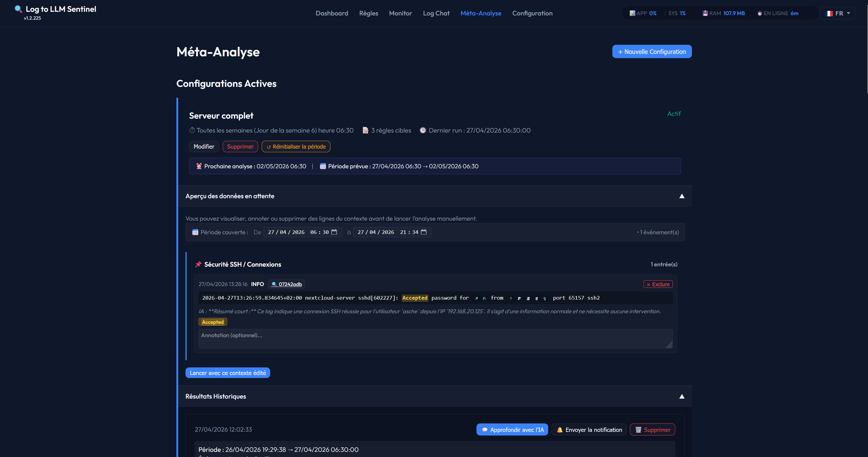Click the EN LIGNE uptime clock icon

click(759, 14)
